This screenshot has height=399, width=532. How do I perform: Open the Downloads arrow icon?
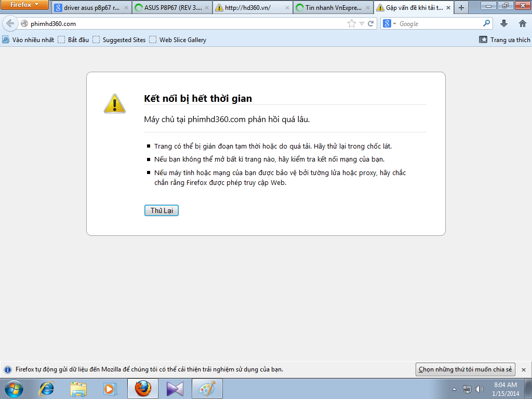[x=504, y=23]
